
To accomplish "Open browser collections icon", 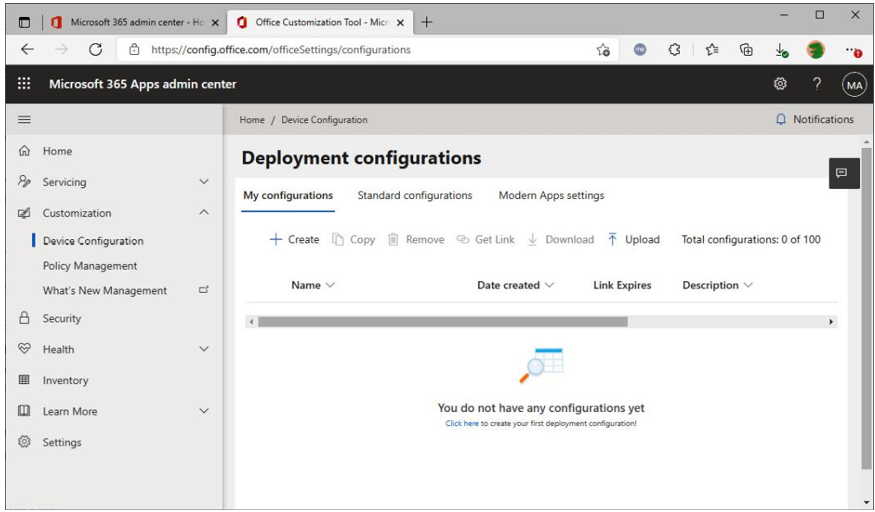I will [746, 50].
